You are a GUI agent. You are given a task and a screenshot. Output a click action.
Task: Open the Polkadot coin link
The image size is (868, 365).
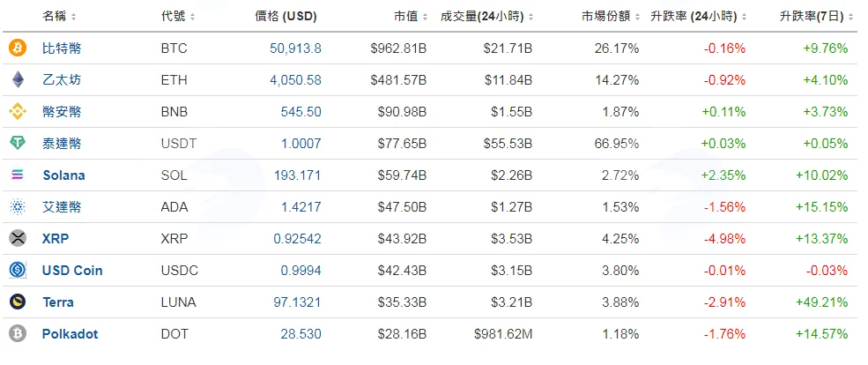click(x=70, y=334)
